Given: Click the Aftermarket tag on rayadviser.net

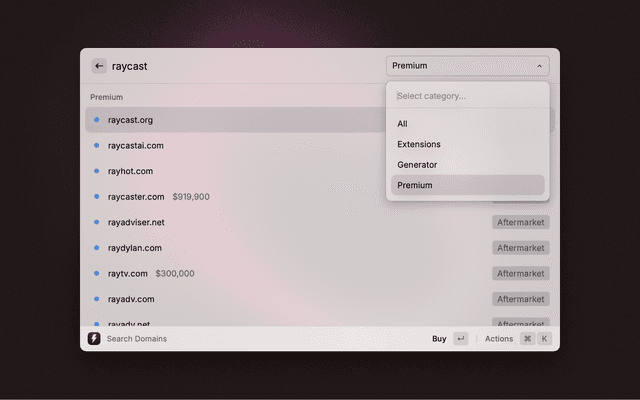Looking at the screenshot, I should coord(520,222).
